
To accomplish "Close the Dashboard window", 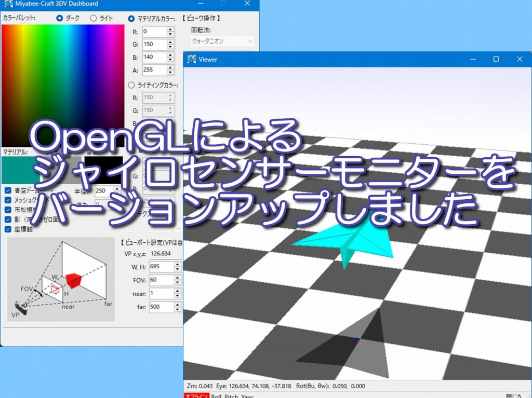I will point(247,4).
